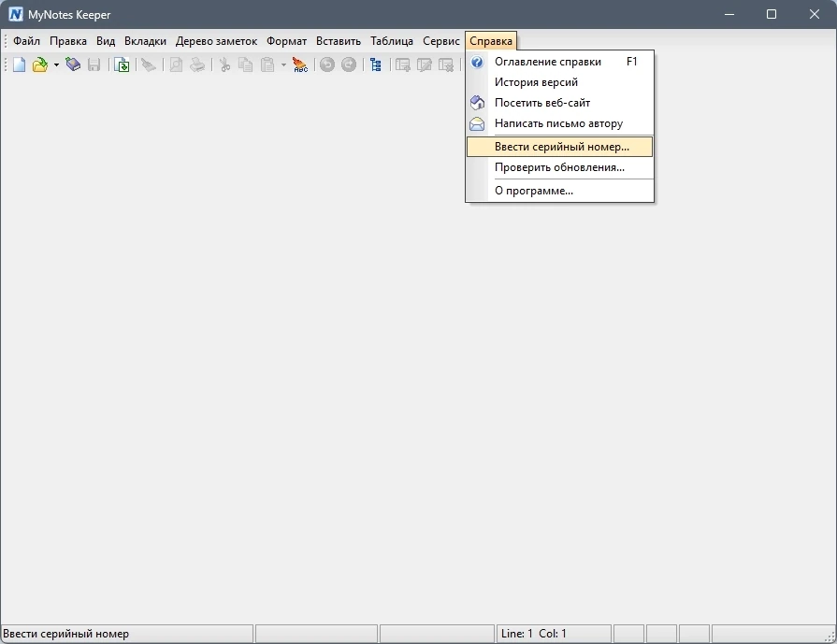The height and width of the screenshot is (644, 837).
Task: Click the Undo circular arrow icon
Action: (327, 65)
